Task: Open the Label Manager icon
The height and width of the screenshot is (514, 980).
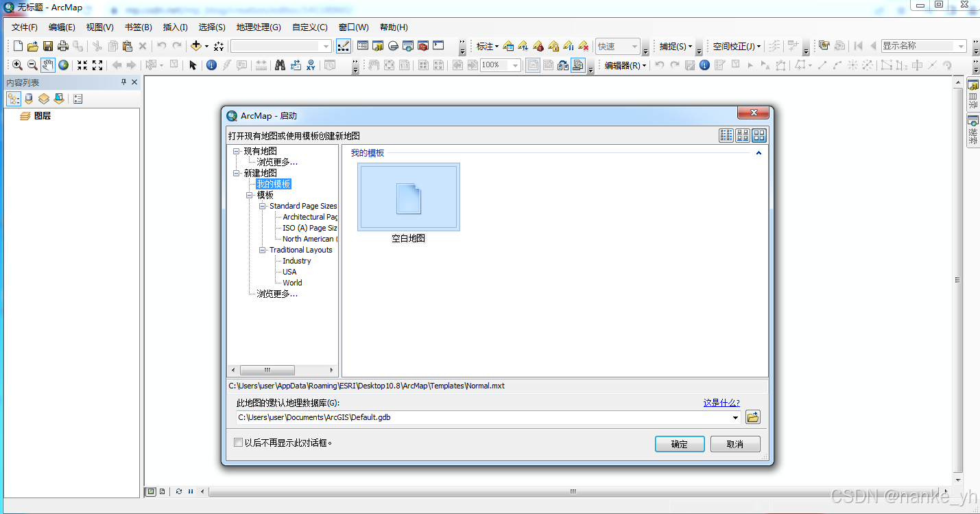Action: tap(508, 46)
